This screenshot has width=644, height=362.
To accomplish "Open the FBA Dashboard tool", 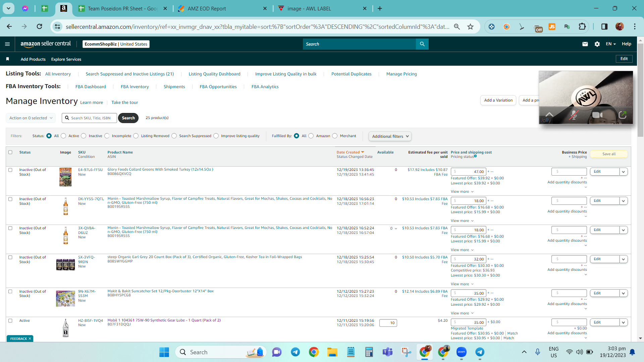I will click(91, 86).
